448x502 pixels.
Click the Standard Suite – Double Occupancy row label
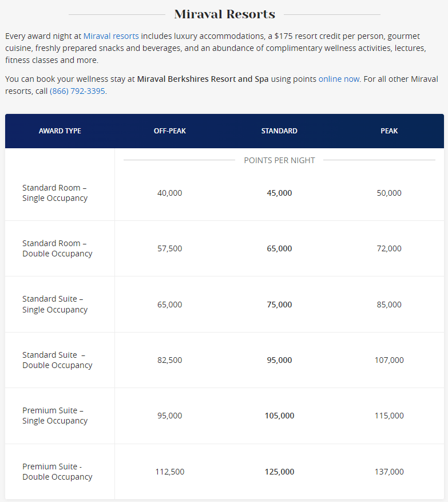(57, 360)
